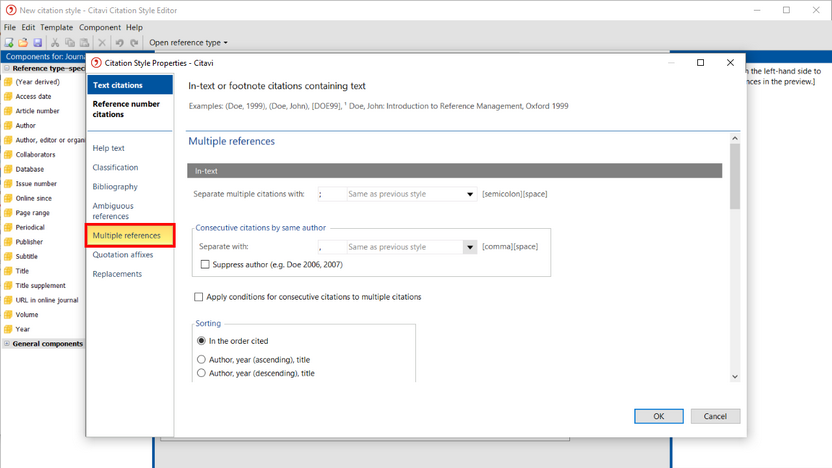Click the Cut scissors toolbar icon
This screenshot has height=468, width=832.
(x=55, y=42)
